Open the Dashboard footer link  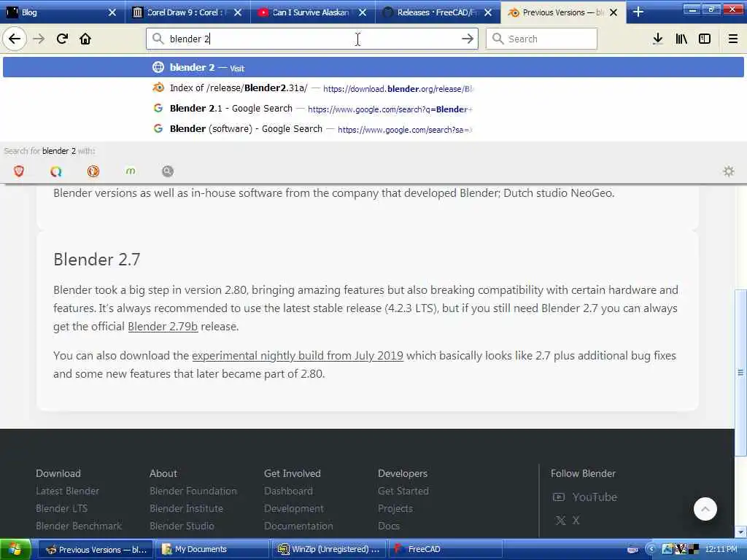pos(288,491)
